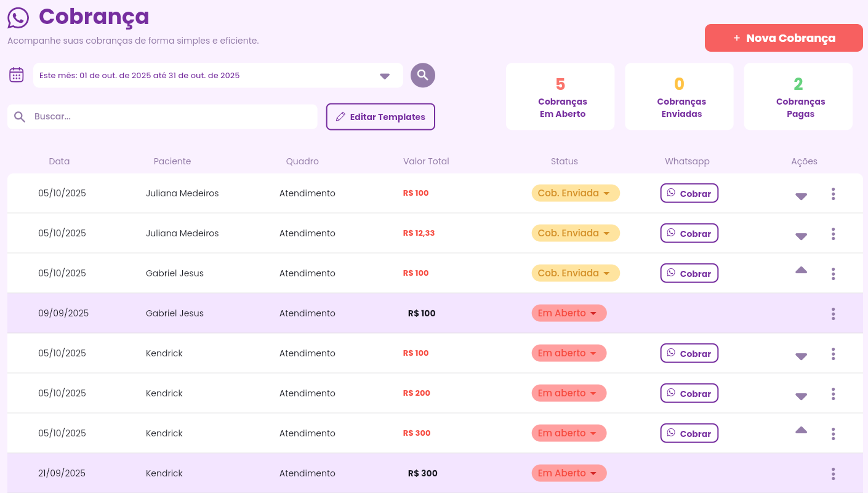Expand the Kendrick R$ 100 row
The width and height of the screenshot is (868, 493).
coord(801,356)
